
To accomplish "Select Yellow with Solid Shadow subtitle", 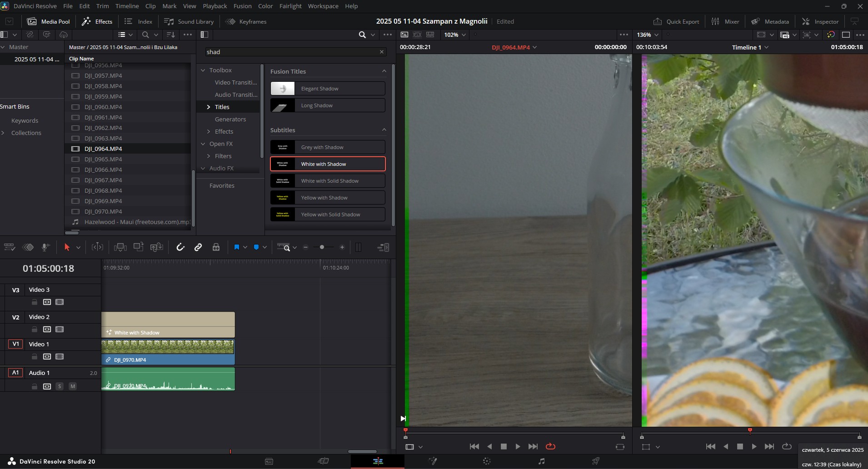I will click(x=328, y=215).
